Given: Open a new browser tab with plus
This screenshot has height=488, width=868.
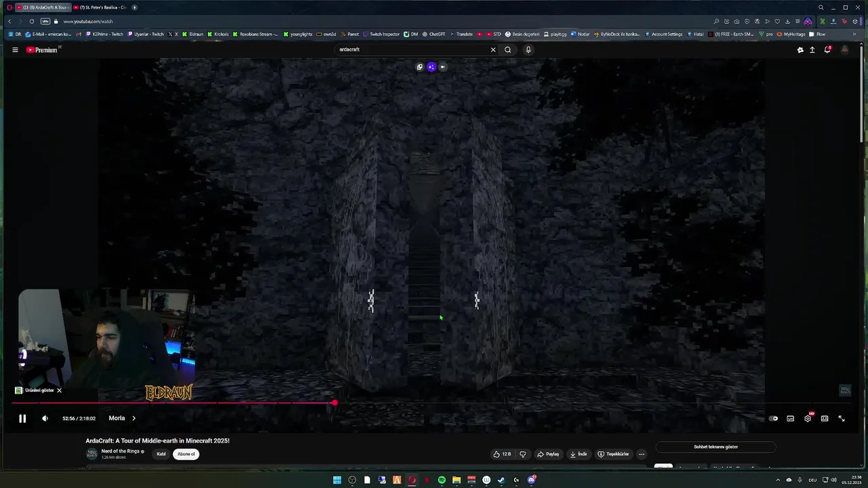Looking at the screenshot, I should click(x=134, y=7).
